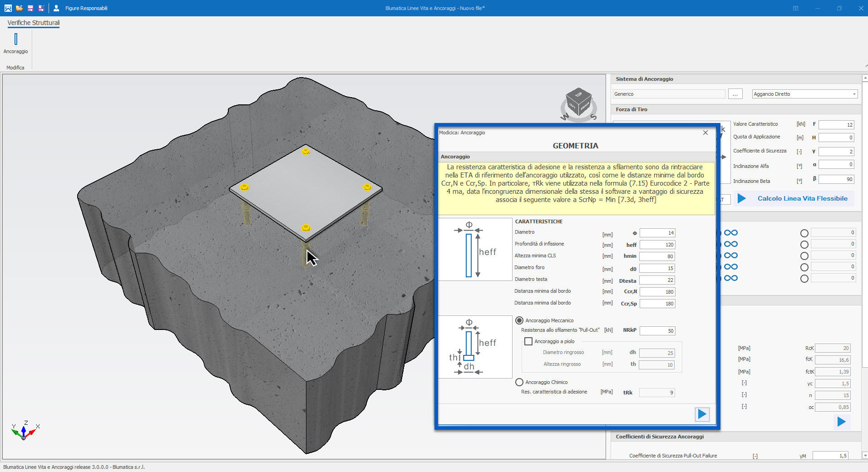
Task: Save the project with the floppy icon
Action: coord(30,8)
